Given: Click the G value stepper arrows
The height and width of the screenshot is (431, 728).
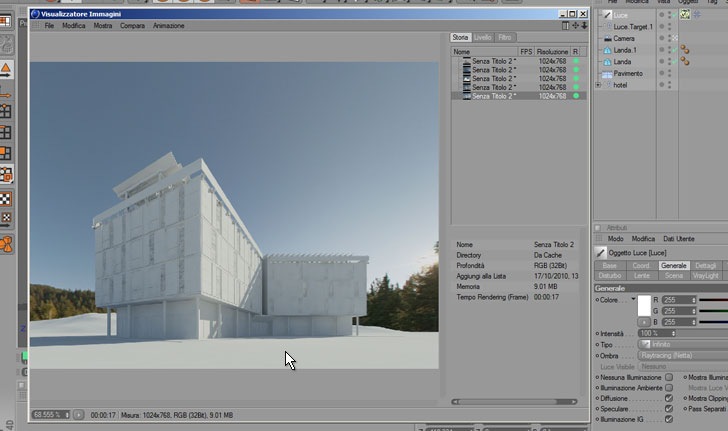Looking at the screenshot, I should pos(694,311).
